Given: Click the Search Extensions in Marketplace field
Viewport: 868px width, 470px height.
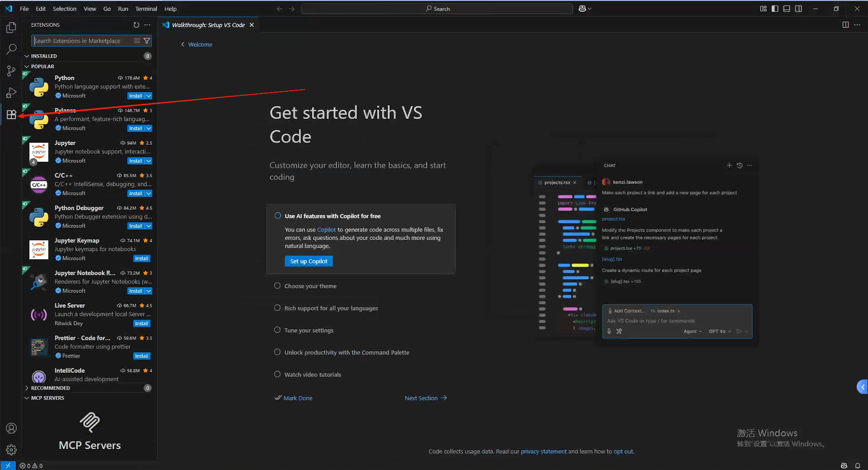Looking at the screenshot, I should click(82, 41).
